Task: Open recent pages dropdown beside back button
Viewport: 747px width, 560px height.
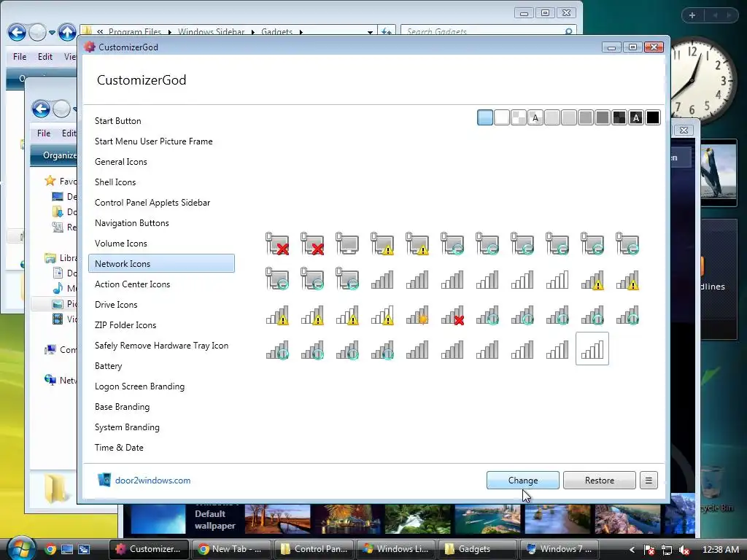Action: click(x=52, y=33)
